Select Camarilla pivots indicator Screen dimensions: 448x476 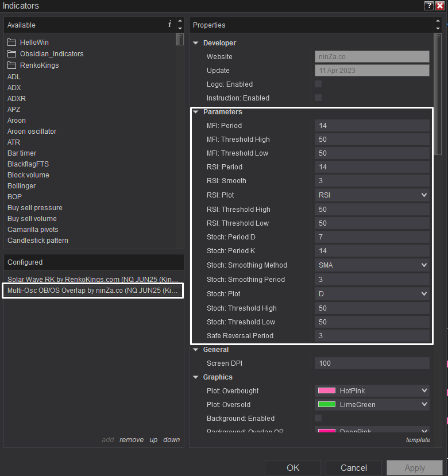tap(33, 230)
